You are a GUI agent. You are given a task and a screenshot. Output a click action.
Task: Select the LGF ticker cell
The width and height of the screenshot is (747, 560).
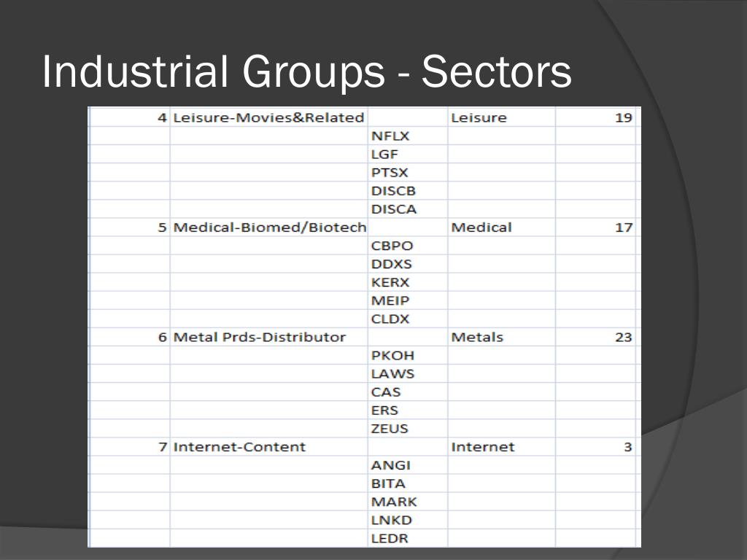[408, 155]
